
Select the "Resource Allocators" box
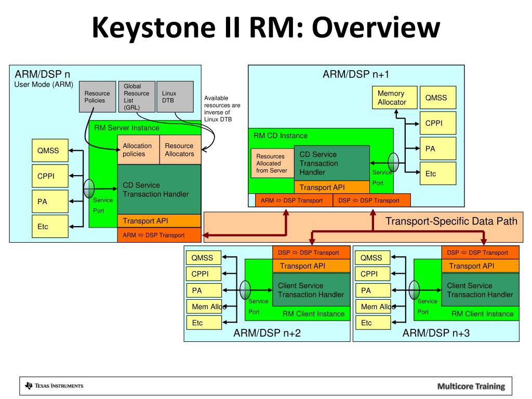click(180, 150)
